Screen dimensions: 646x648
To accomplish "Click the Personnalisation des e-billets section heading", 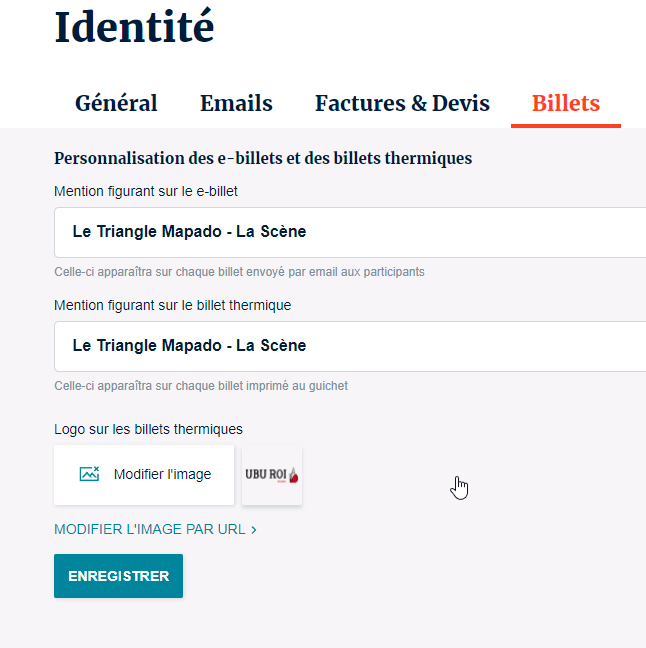I will tap(263, 158).
